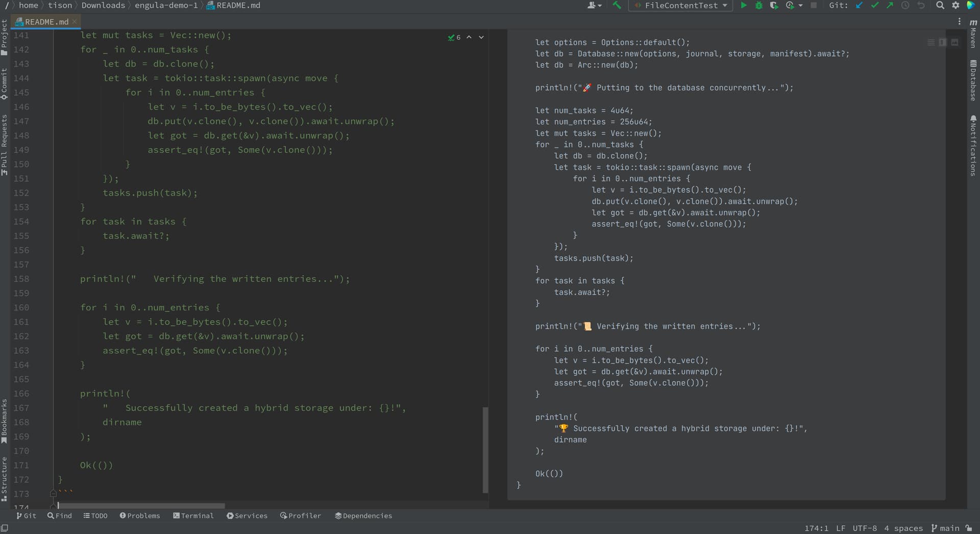Click Git Push green arrow icon

pos(890,5)
